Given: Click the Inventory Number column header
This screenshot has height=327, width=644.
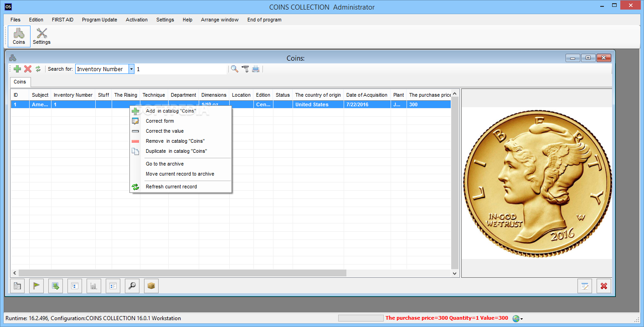Looking at the screenshot, I should 73,95.
